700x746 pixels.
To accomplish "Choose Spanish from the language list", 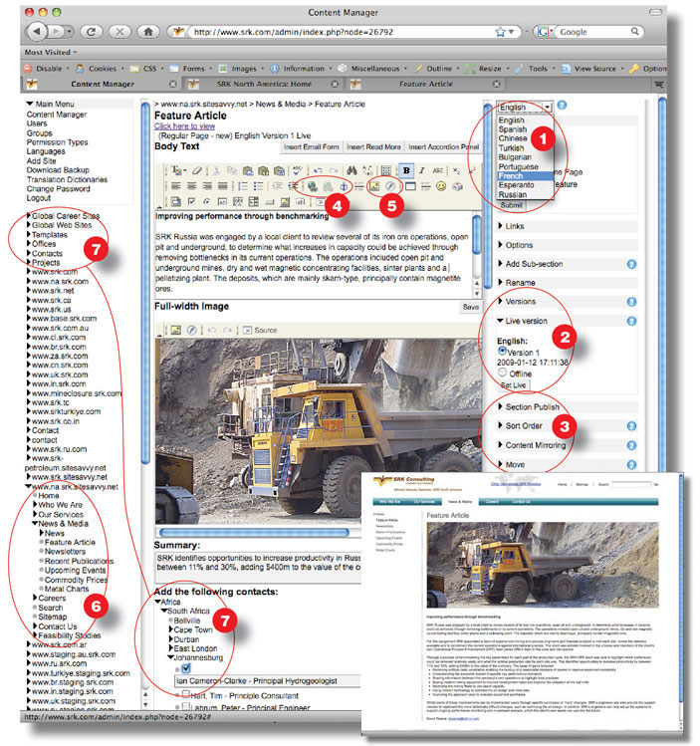I will coord(512,128).
